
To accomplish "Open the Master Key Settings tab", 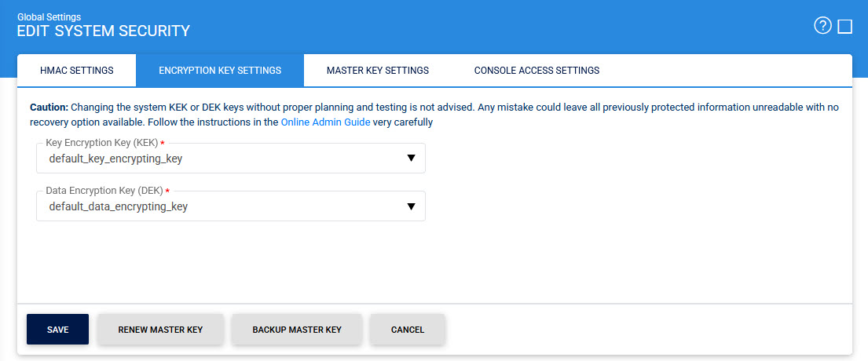I will (x=378, y=71).
